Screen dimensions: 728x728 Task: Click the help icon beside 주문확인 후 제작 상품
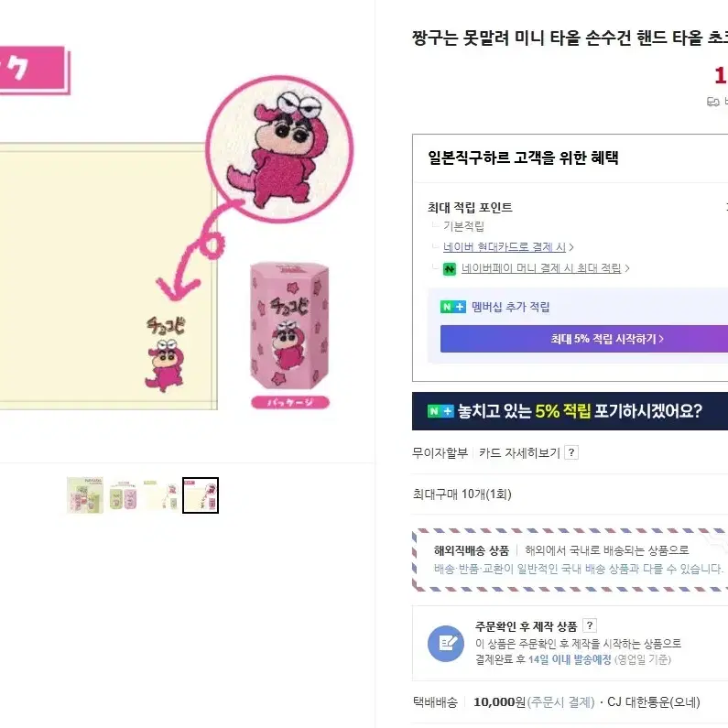(589, 625)
